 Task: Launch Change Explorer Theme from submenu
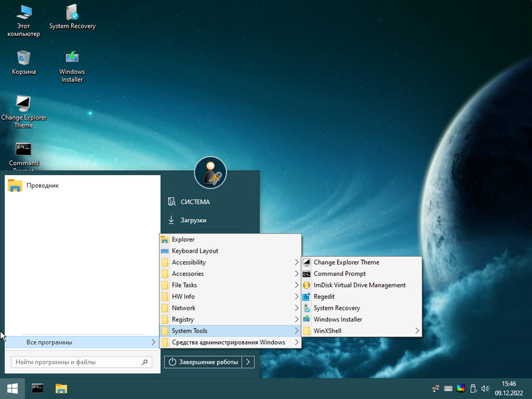(x=362, y=262)
